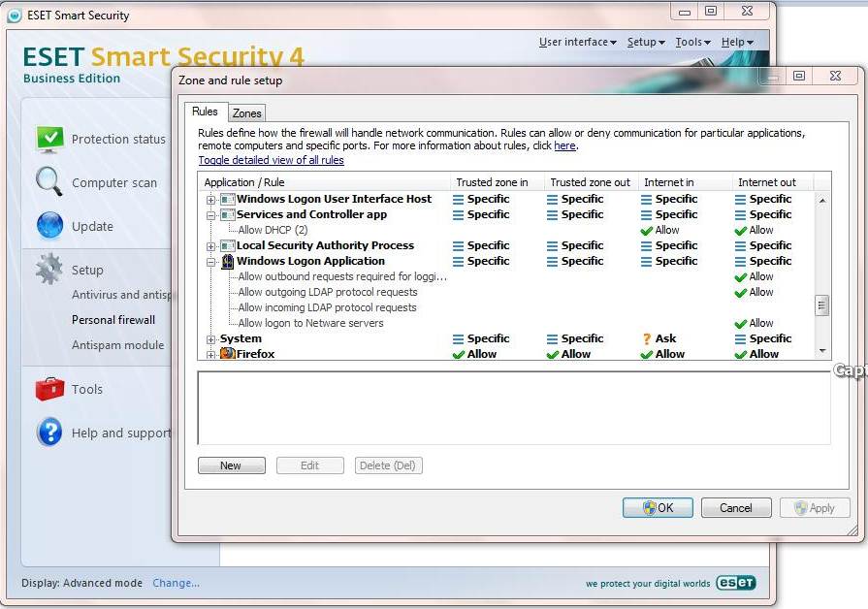Click the Services and Controller app icon
This screenshot has width=868, height=609.
point(228,214)
